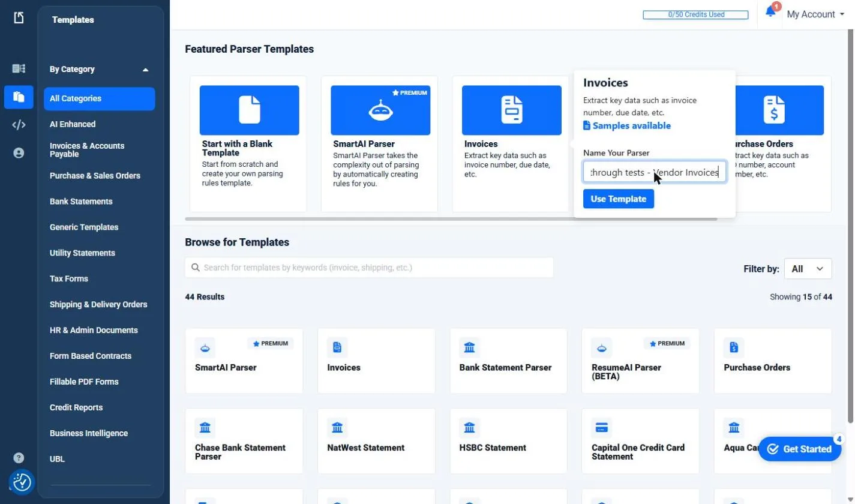Go to the Bank Statements category

(81, 202)
